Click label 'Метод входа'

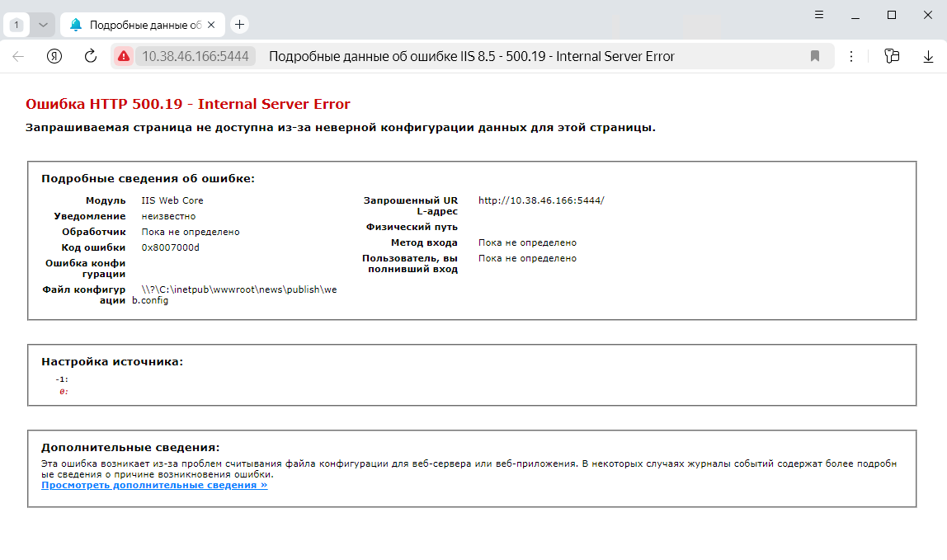click(424, 242)
